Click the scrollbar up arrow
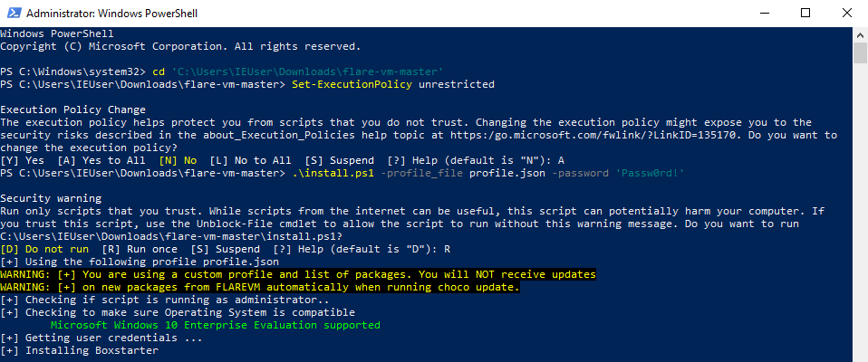This screenshot has width=868, height=362. (860, 35)
